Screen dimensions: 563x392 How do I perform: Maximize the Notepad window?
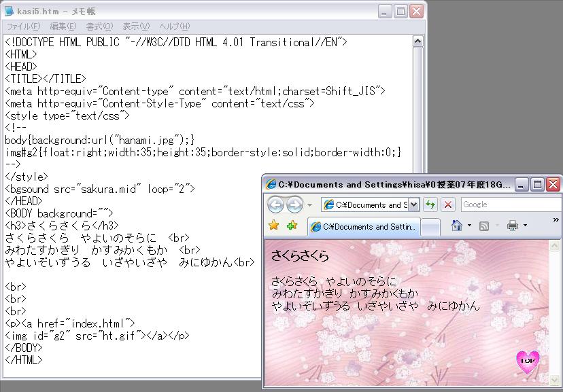pos(400,12)
